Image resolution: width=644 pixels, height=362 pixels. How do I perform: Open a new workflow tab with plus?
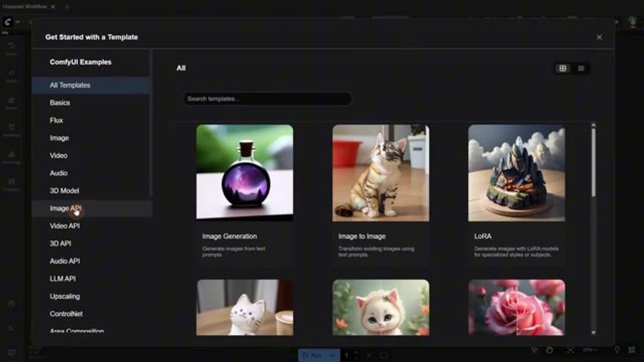click(67, 7)
